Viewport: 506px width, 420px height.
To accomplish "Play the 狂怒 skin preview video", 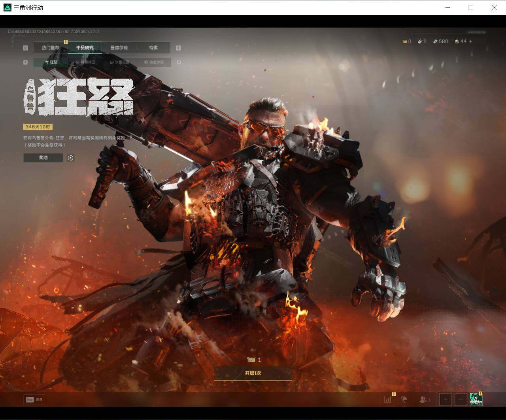I will pos(70,158).
